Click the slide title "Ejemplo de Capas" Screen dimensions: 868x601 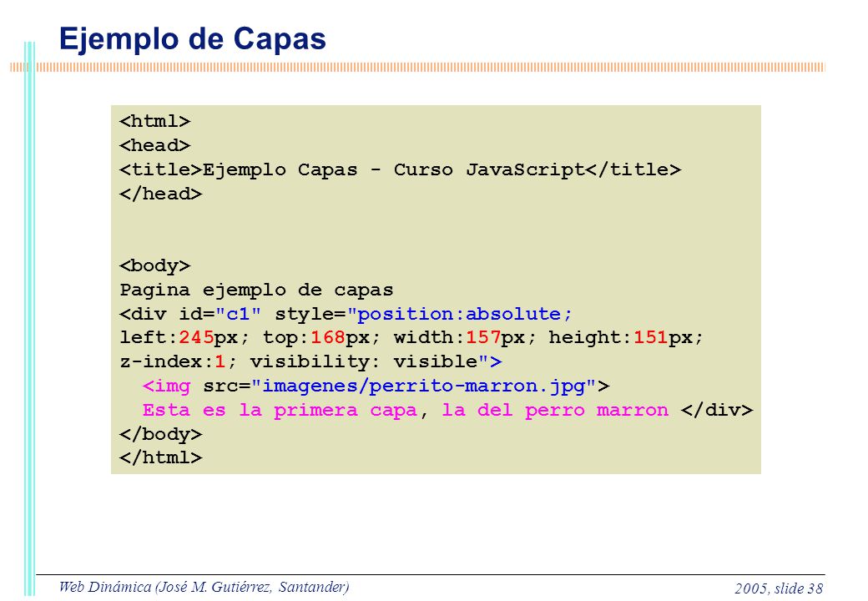pyautogui.click(x=193, y=40)
